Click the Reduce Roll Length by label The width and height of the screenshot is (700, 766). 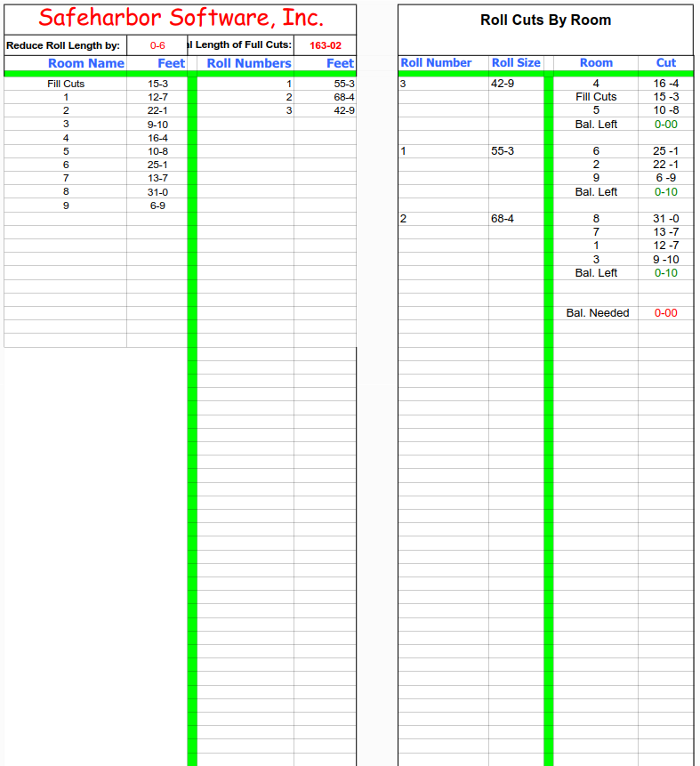[63, 45]
